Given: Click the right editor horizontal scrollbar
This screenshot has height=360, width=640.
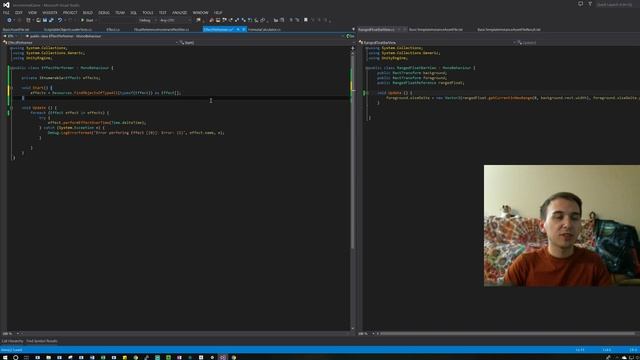Looking at the screenshot, I should coord(507,333).
